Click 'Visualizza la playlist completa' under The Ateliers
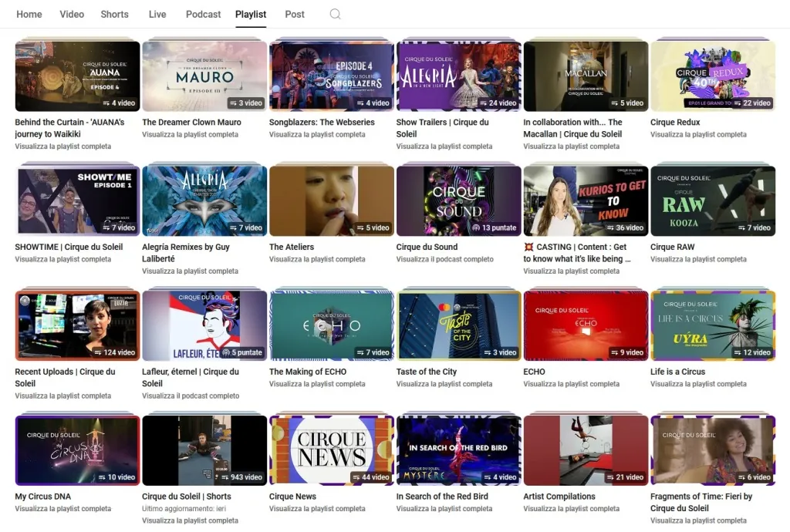The image size is (790, 532). (317, 259)
